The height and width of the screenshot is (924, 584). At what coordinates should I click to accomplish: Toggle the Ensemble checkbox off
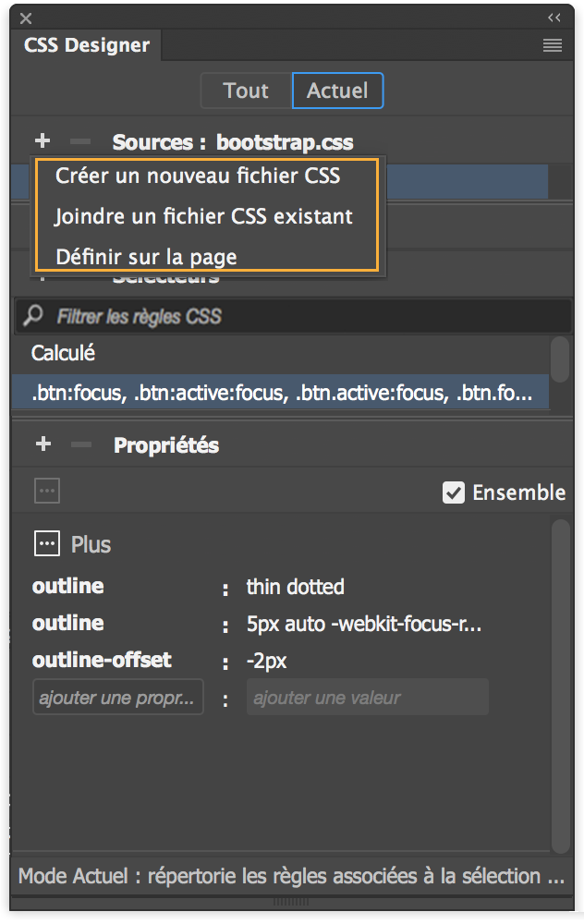click(x=452, y=492)
